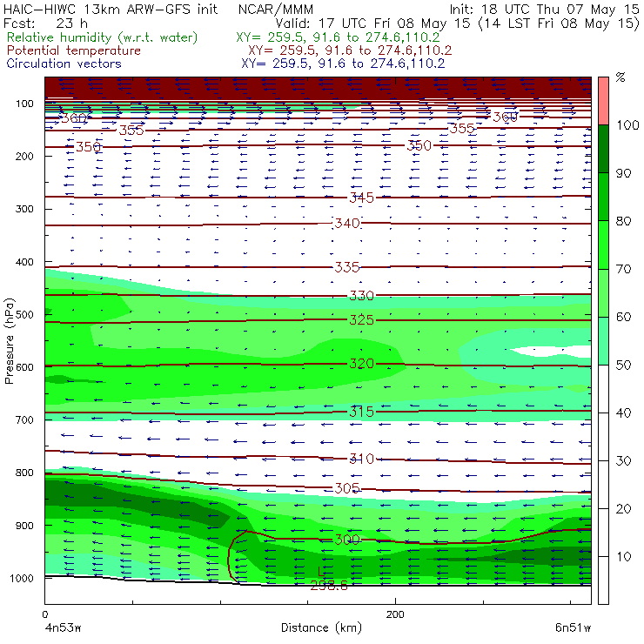Click the 10 colorbar value label
Viewport: 644px width, 644px height.
pos(623,556)
